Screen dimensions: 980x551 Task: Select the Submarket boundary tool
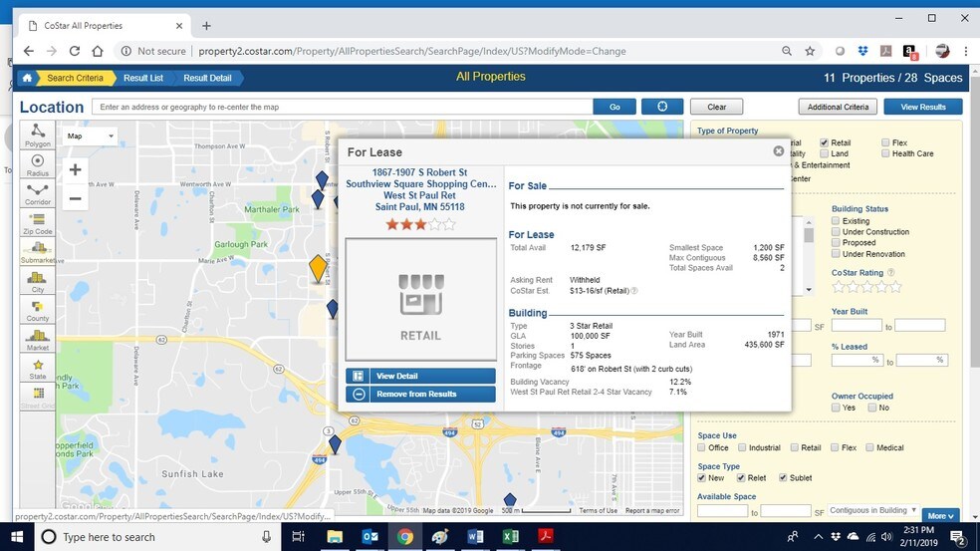click(x=37, y=251)
